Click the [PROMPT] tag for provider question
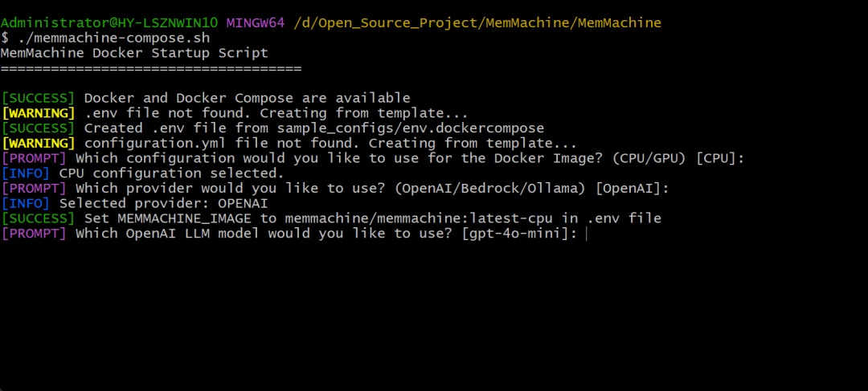868x391 pixels. click(34, 189)
